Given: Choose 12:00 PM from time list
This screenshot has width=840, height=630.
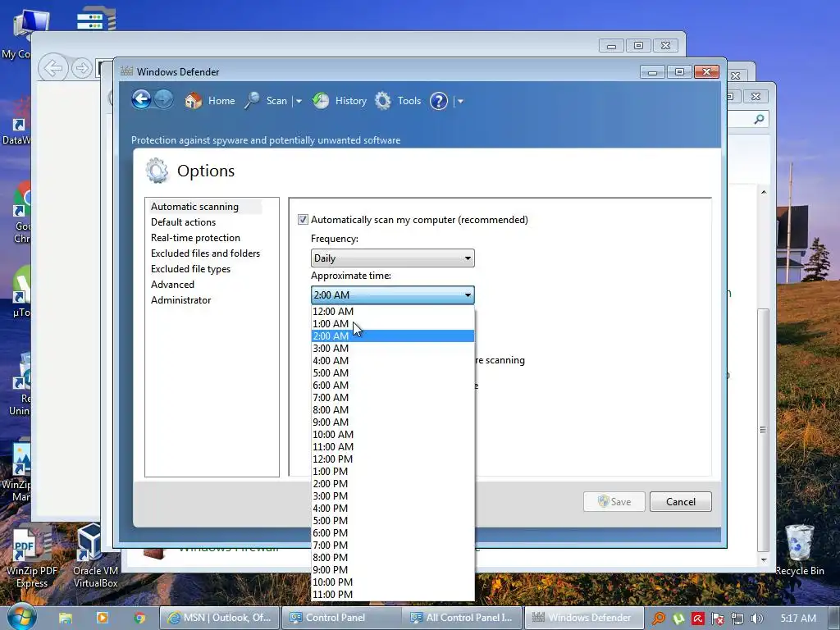Looking at the screenshot, I should [393, 459].
